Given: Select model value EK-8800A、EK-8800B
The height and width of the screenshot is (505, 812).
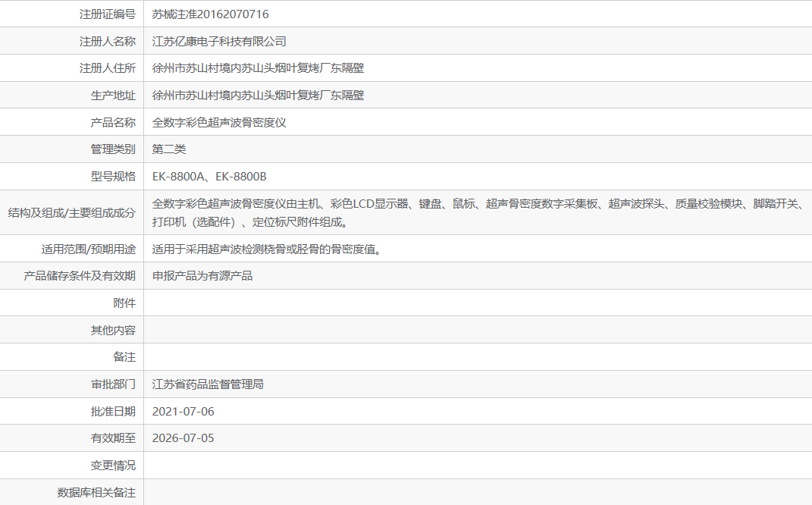Looking at the screenshot, I should point(209,177).
